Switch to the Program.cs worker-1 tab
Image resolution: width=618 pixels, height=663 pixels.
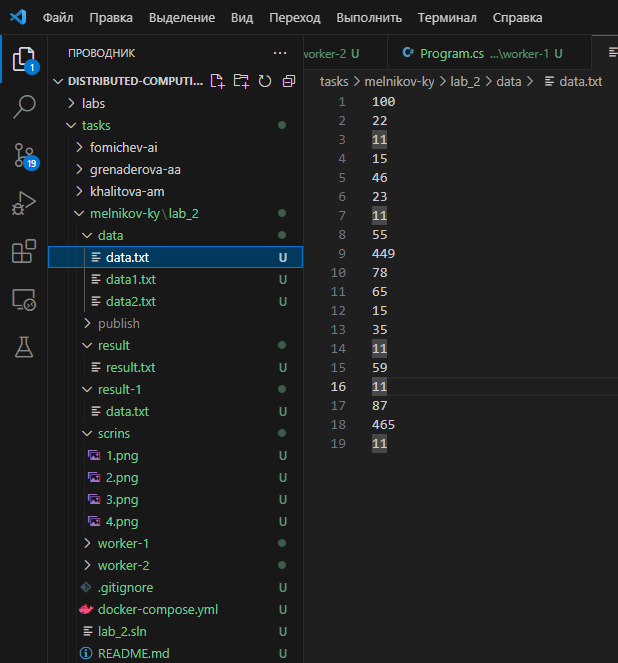click(x=480, y=53)
